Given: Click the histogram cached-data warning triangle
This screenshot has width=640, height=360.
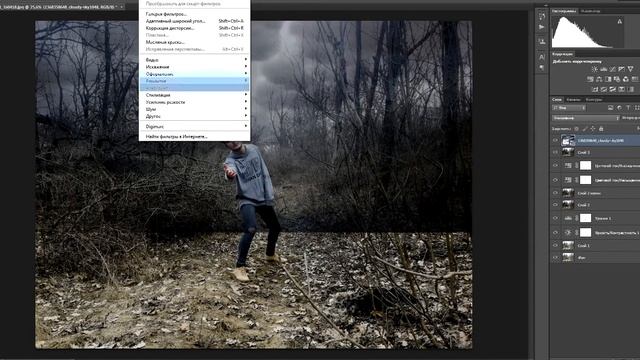Looking at the screenshot, I should point(620,21).
